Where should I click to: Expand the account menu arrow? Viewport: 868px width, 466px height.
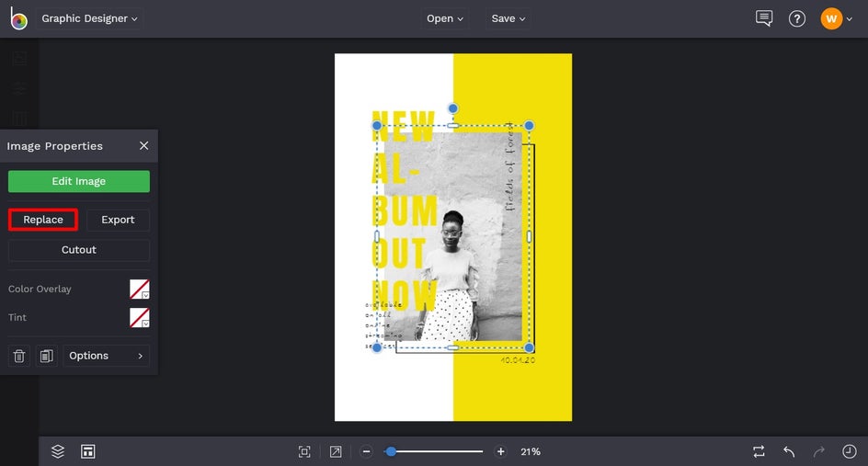pyautogui.click(x=850, y=19)
